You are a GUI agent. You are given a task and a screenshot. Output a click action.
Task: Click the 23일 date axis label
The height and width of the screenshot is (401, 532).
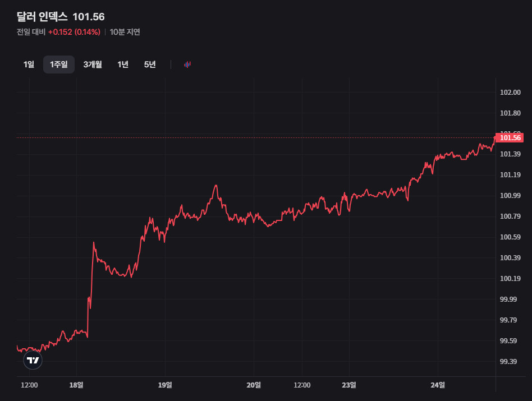point(349,385)
